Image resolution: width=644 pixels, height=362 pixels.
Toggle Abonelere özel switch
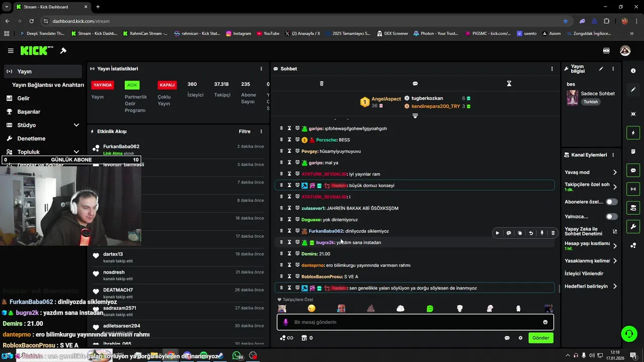(x=611, y=202)
